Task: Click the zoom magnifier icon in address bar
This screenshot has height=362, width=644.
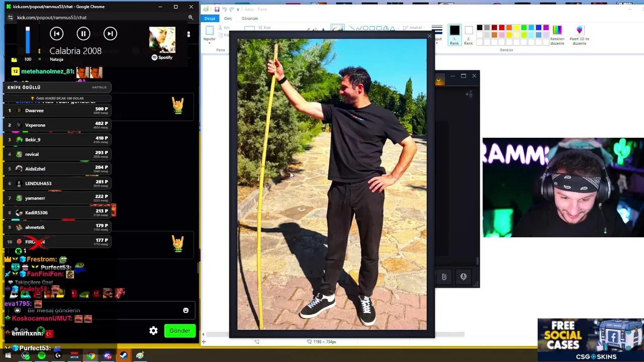Action: [x=191, y=18]
